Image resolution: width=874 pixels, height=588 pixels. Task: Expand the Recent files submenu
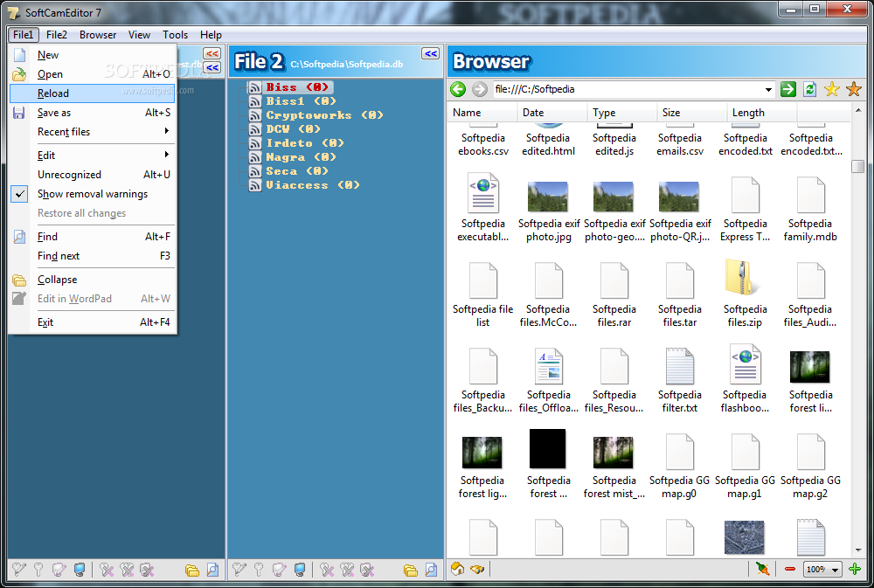point(93,132)
